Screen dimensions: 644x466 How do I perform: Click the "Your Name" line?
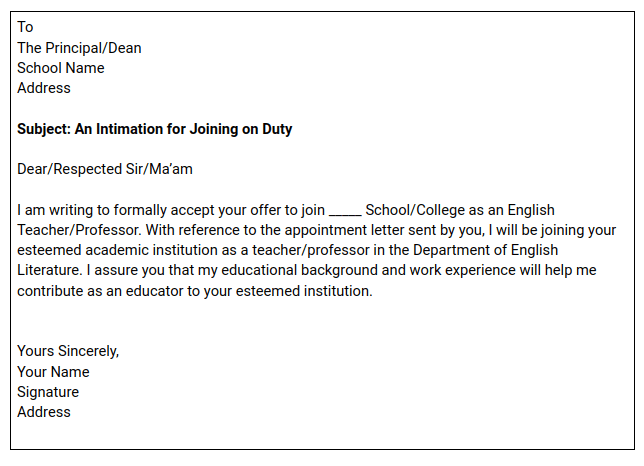(53, 372)
